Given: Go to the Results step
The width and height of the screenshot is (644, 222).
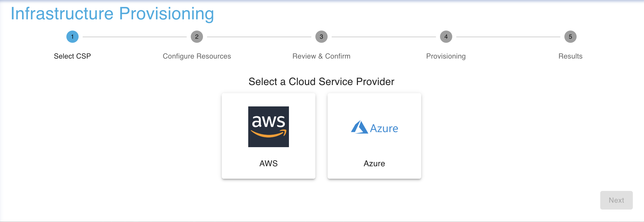Looking at the screenshot, I should pyautogui.click(x=570, y=56).
